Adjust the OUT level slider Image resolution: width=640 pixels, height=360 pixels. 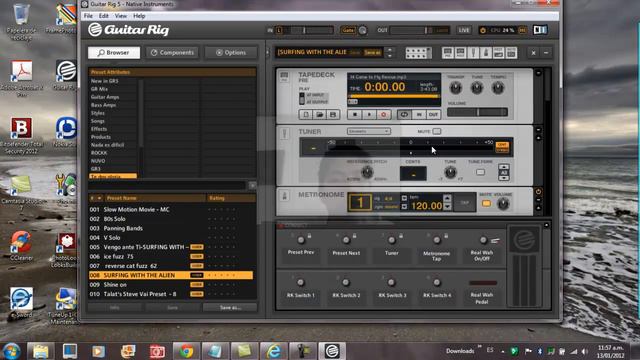coord(419,30)
